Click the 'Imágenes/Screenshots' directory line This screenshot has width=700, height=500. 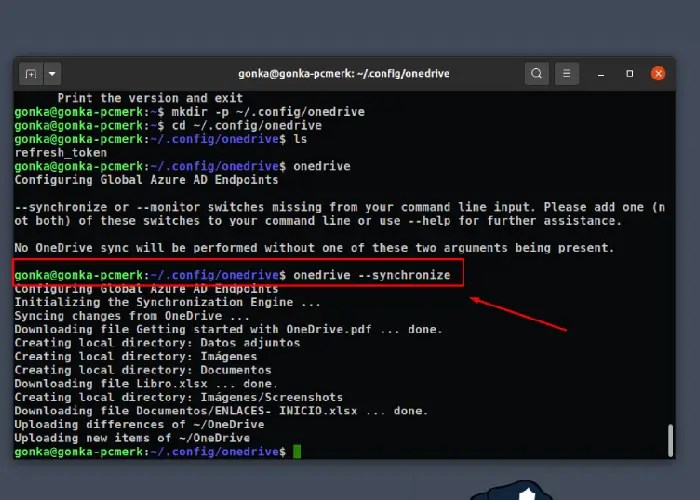pyautogui.click(x=179, y=397)
